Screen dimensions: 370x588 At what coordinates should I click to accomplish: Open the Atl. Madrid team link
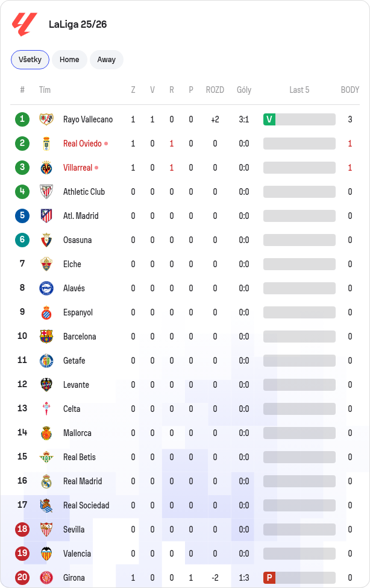(x=81, y=216)
